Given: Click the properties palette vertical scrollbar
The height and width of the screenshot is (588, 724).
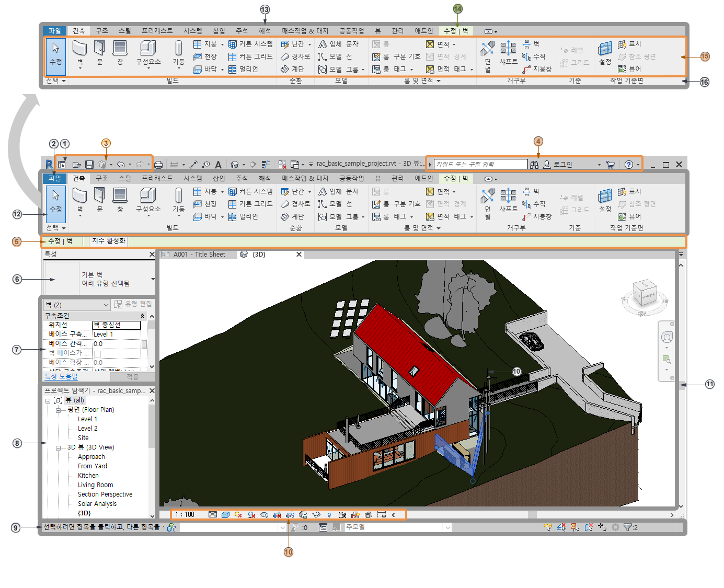Looking at the screenshot, I should point(152,341).
